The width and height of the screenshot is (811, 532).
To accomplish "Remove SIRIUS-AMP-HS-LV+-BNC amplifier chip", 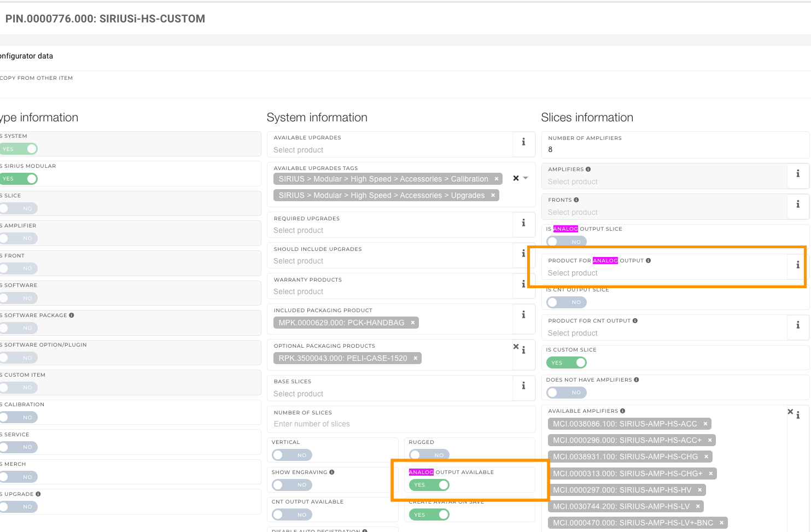I will click(x=722, y=523).
